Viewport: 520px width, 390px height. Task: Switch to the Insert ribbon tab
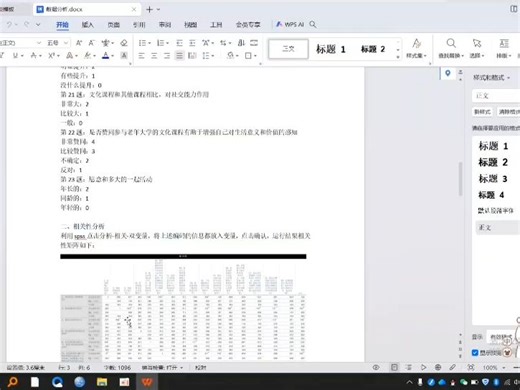coord(88,25)
